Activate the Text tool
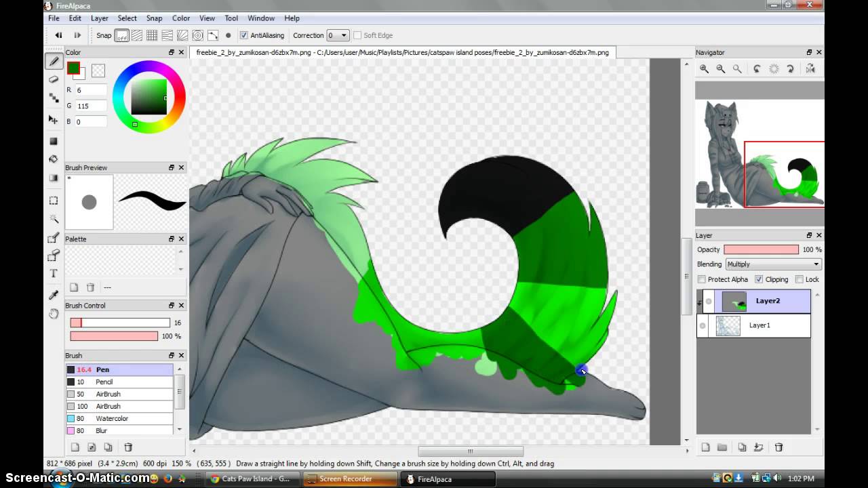 tap(54, 274)
